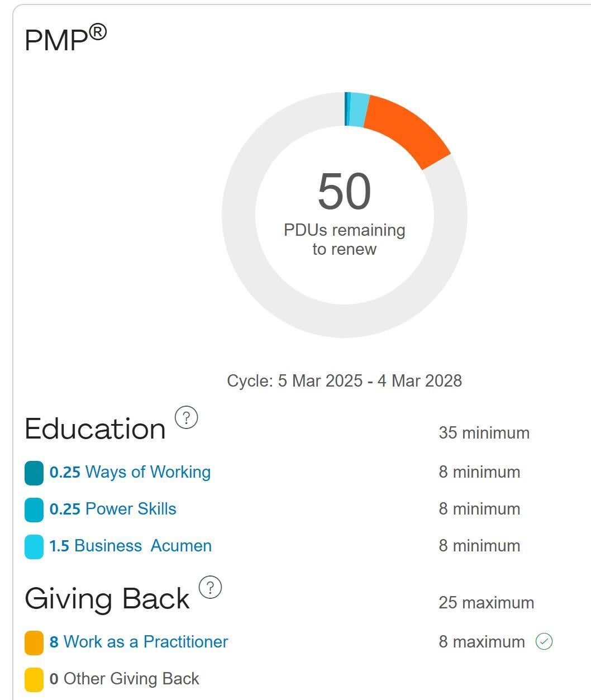Click the Giving Back section heading

(107, 599)
